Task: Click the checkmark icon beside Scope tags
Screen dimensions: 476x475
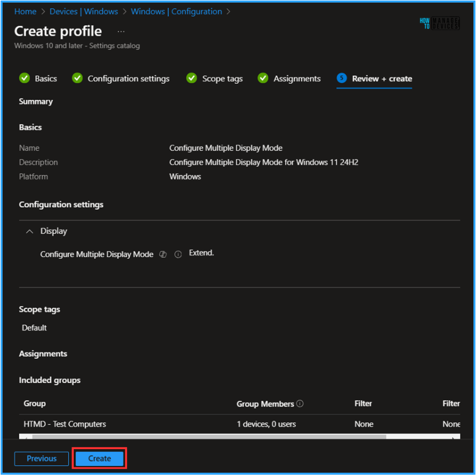Action: tap(191, 78)
